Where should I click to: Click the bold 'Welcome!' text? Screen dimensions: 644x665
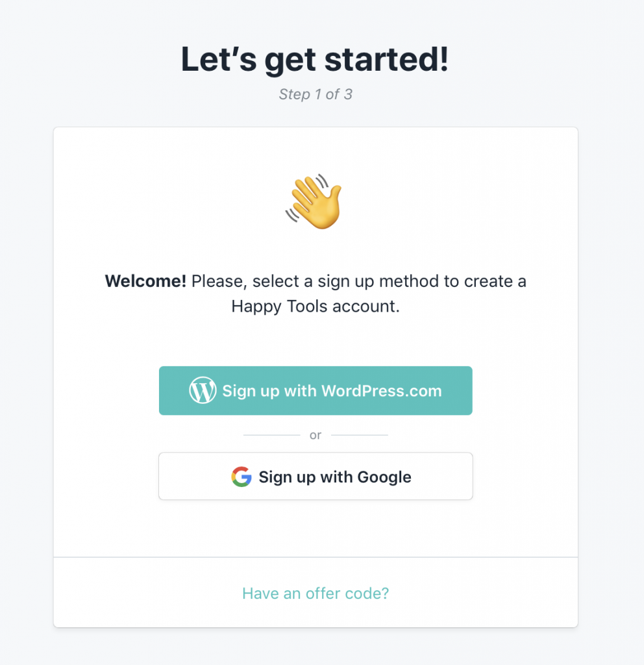click(145, 282)
